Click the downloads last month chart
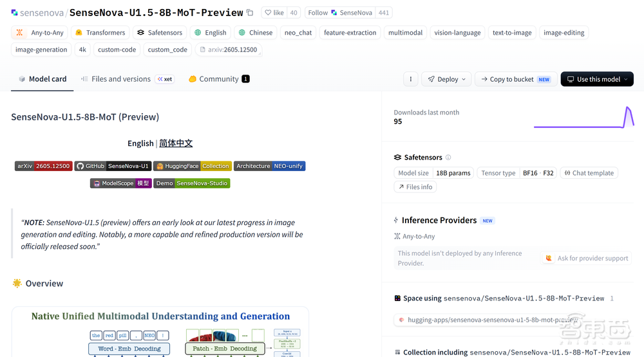This screenshot has height=357, width=644. coord(583,117)
